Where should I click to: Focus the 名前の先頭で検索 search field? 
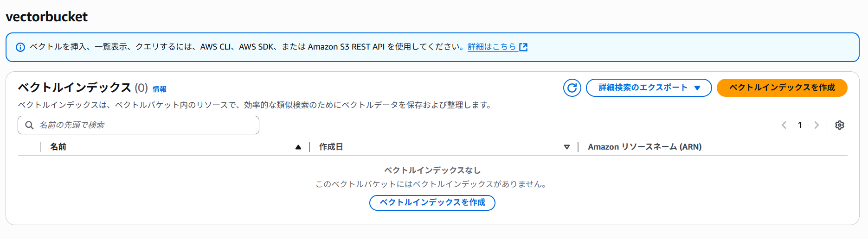point(138,125)
